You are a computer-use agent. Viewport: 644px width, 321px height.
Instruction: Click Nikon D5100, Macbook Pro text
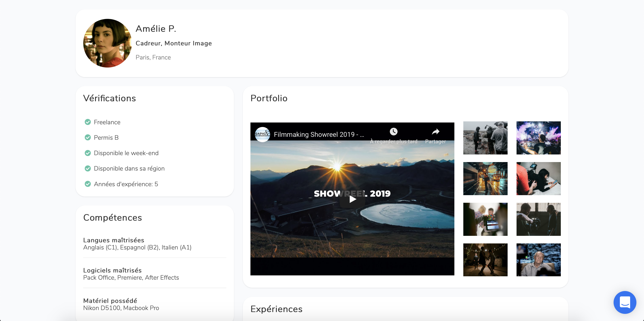pyautogui.click(x=121, y=308)
